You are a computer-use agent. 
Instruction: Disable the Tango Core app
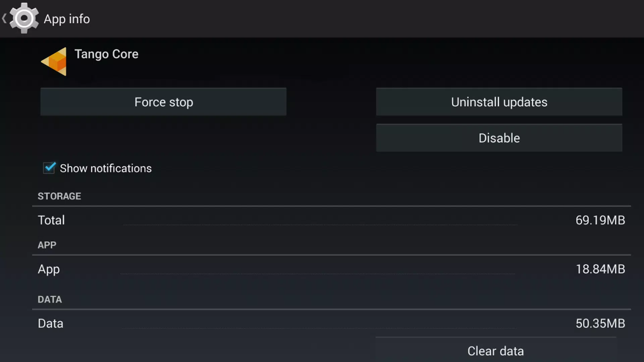tap(499, 138)
